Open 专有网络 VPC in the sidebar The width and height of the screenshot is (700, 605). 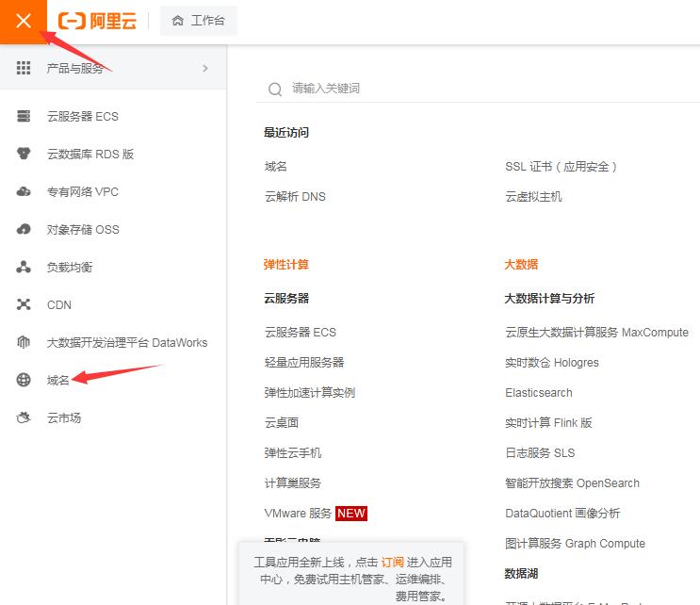(x=83, y=192)
